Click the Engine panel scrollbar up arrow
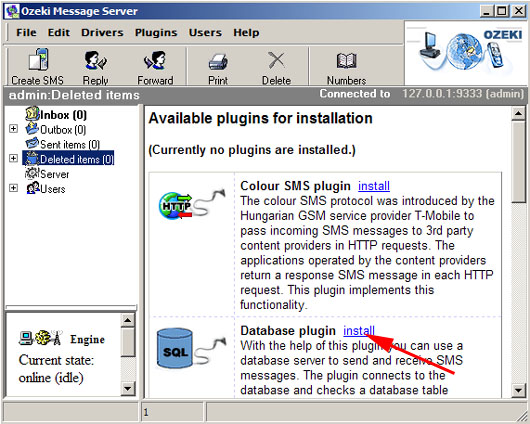 click(128, 320)
